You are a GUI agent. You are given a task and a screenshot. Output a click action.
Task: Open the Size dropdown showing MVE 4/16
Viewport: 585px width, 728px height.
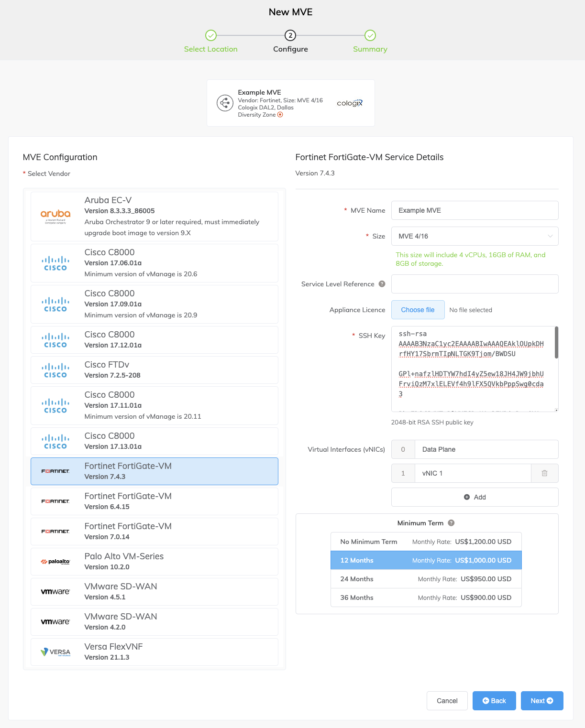click(475, 236)
